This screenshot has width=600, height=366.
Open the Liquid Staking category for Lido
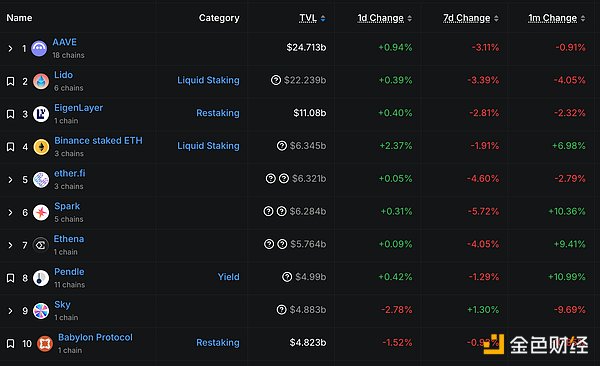pyautogui.click(x=208, y=80)
